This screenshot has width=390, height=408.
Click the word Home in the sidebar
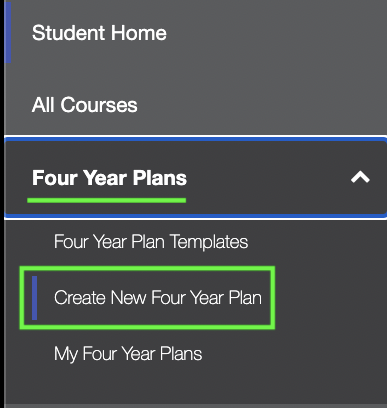[x=139, y=33]
